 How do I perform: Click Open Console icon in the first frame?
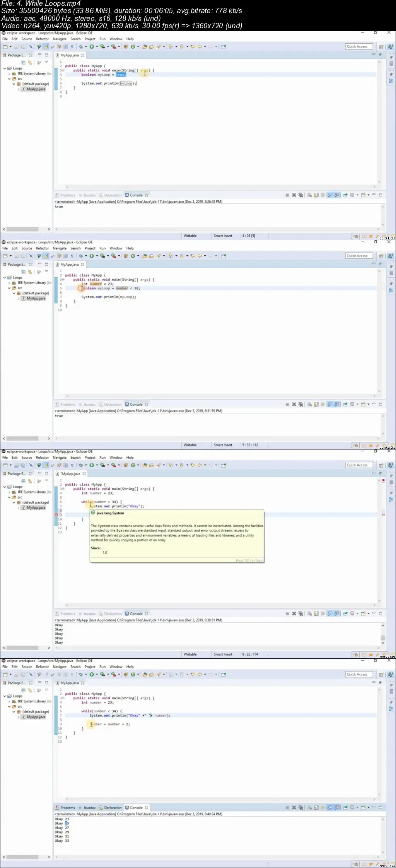pos(364,195)
